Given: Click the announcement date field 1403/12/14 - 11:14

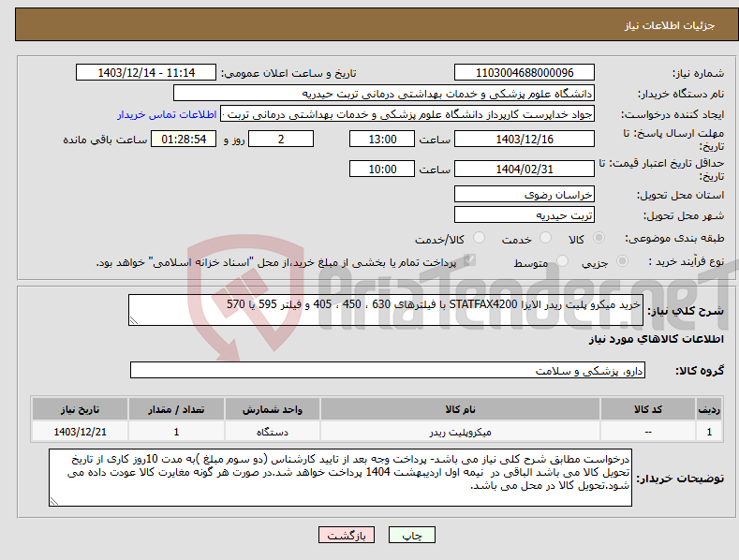Looking at the screenshot, I should tap(146, 73).
